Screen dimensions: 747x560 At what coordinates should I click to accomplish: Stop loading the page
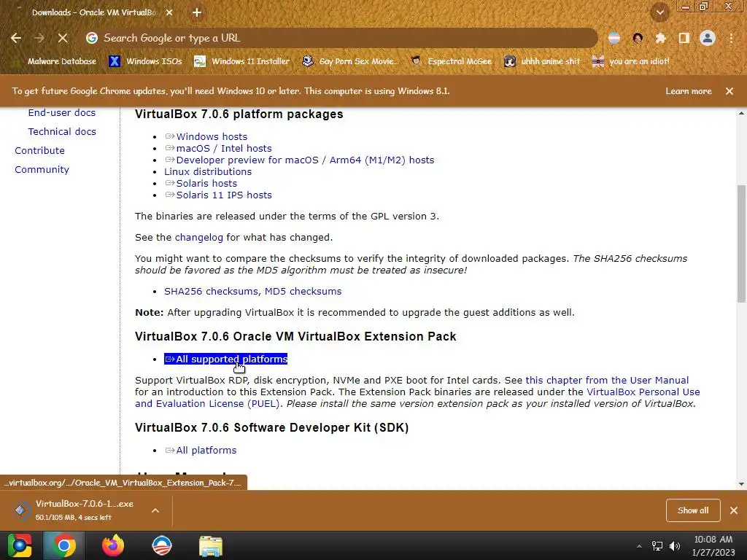(63, 38)
